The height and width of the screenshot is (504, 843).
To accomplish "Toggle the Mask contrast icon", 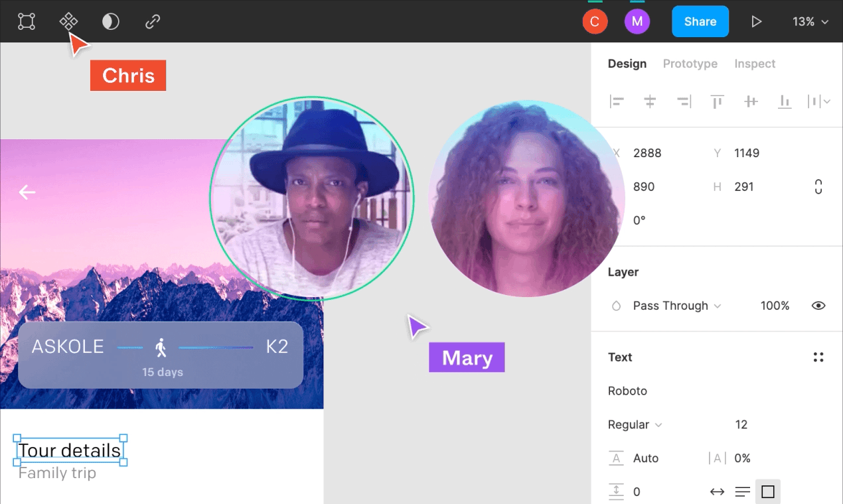I will click(111, 22).
